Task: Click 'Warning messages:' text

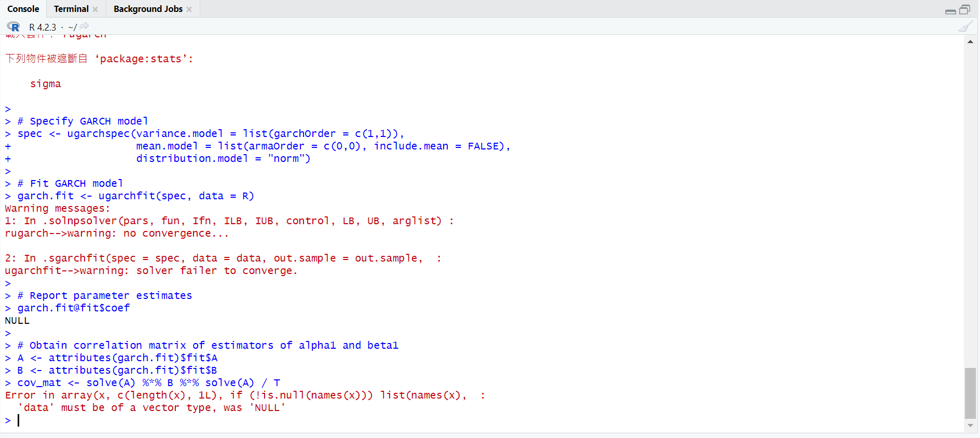Action: (58, 208)
